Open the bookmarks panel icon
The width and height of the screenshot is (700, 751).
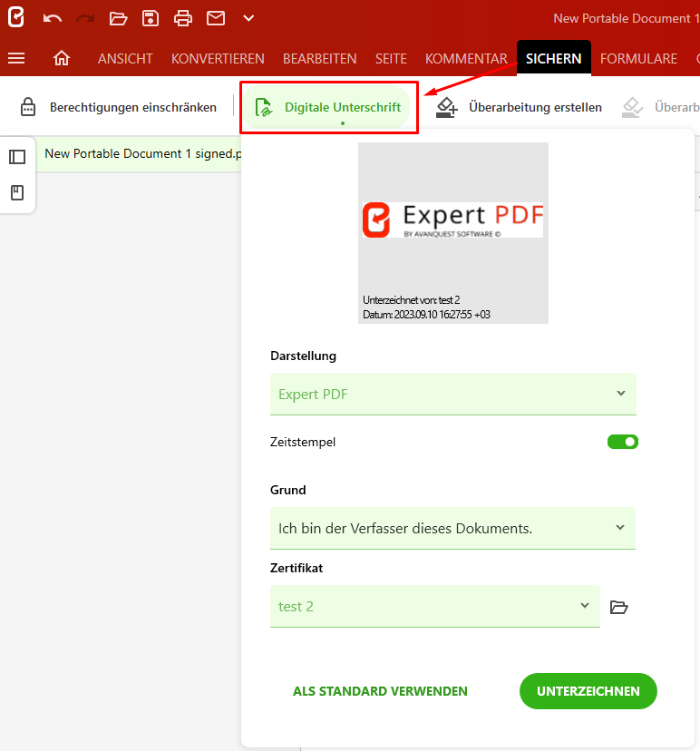17,192
